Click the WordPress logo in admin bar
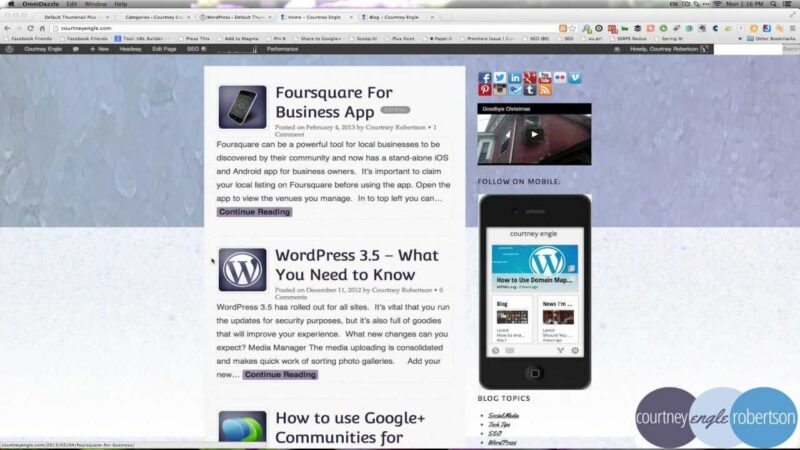The height and width of the screenshot is (450, 800). pos(9,49)
